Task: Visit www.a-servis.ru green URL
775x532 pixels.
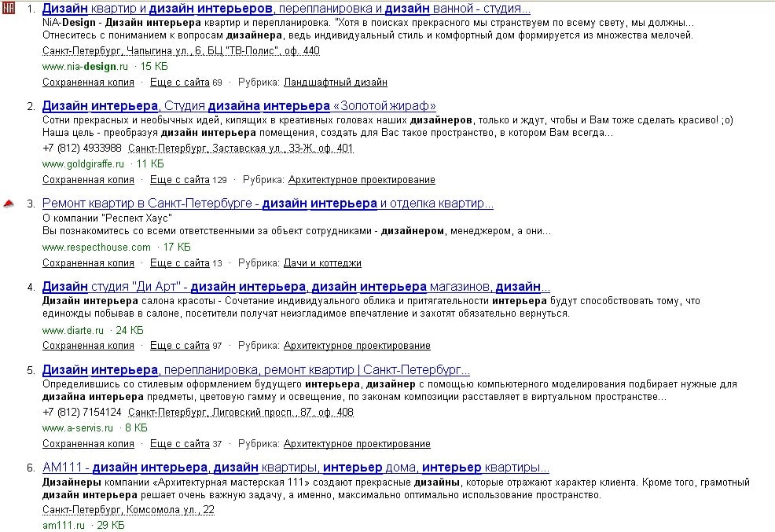Action: tap(78, 427)
